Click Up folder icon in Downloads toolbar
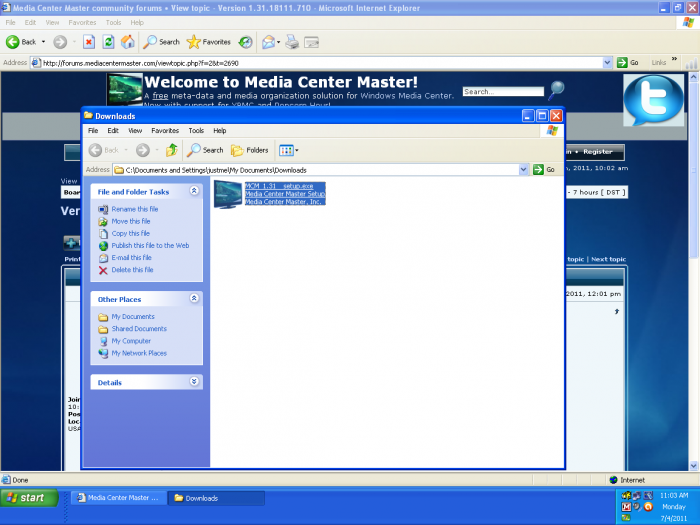 171,150
